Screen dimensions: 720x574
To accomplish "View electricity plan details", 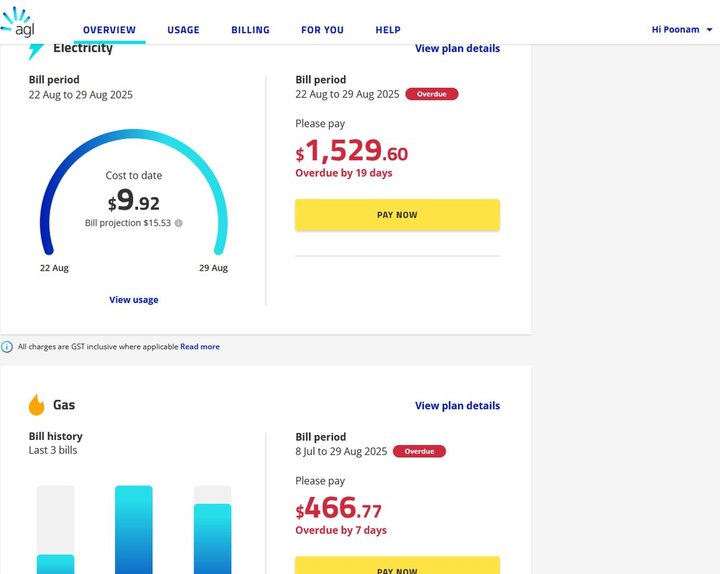I will pyautogui.click(x=457, y=49).
